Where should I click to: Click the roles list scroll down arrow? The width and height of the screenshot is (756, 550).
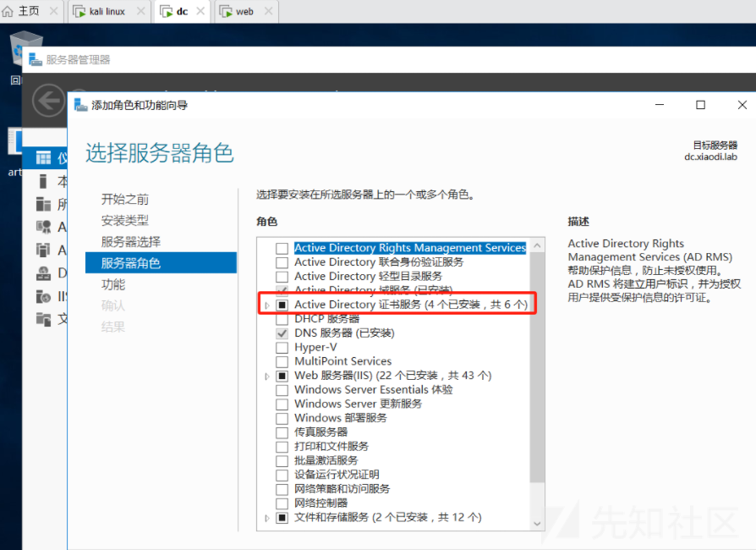pyautogui.click(x=537, y=524)
